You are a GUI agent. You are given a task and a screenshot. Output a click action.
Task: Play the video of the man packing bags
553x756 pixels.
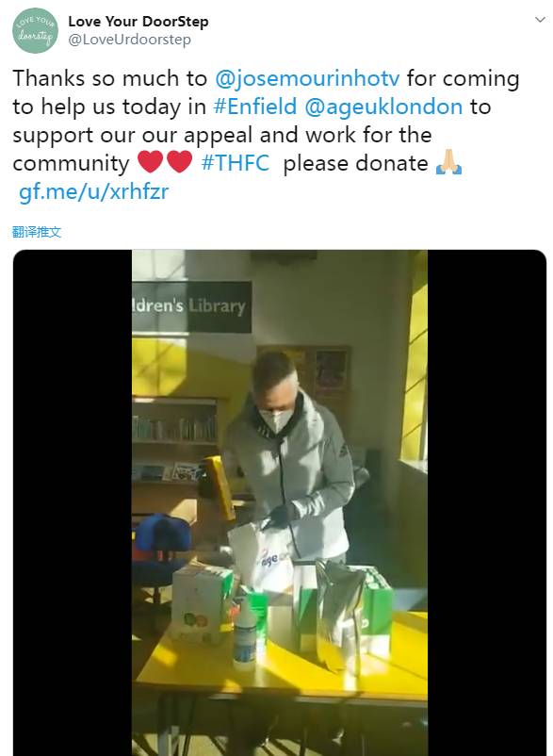[x=280, y=502]
